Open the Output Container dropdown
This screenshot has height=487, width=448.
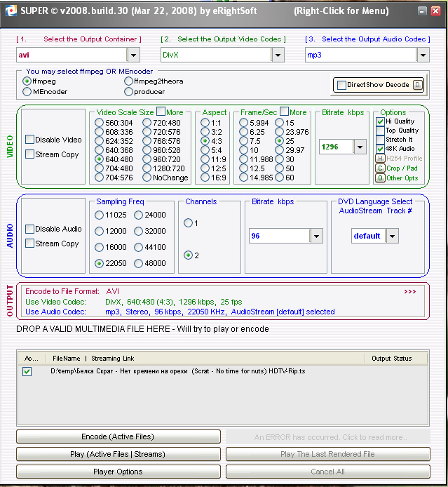[x=134, y=55]
